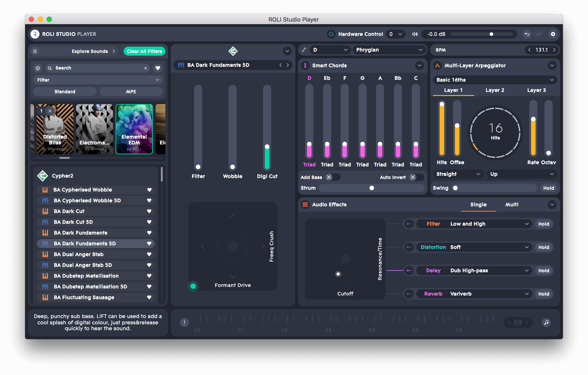
Task: Click the scale notes icon beside D key
Action: coord(304,50)
